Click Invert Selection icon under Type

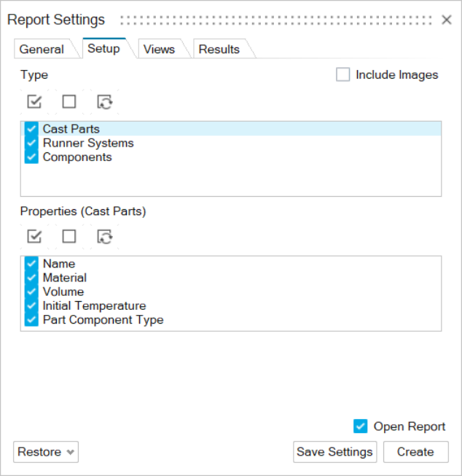pos(105,102)
